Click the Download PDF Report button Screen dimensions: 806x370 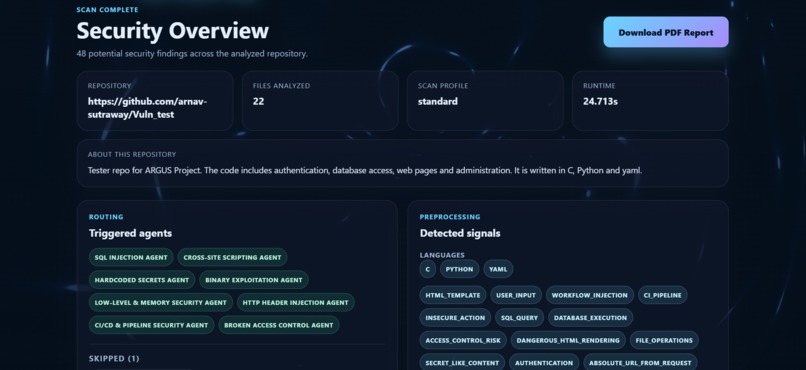click(x=666, y=32)
